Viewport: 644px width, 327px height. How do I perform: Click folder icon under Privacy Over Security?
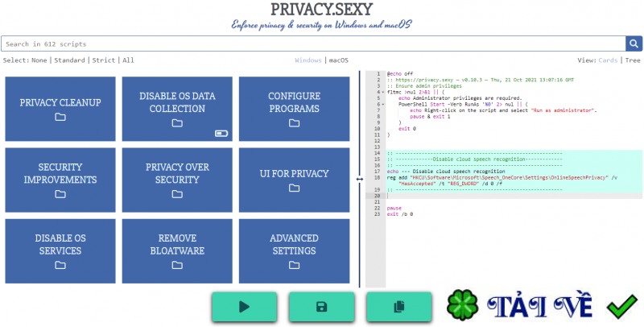click(177, 194)
